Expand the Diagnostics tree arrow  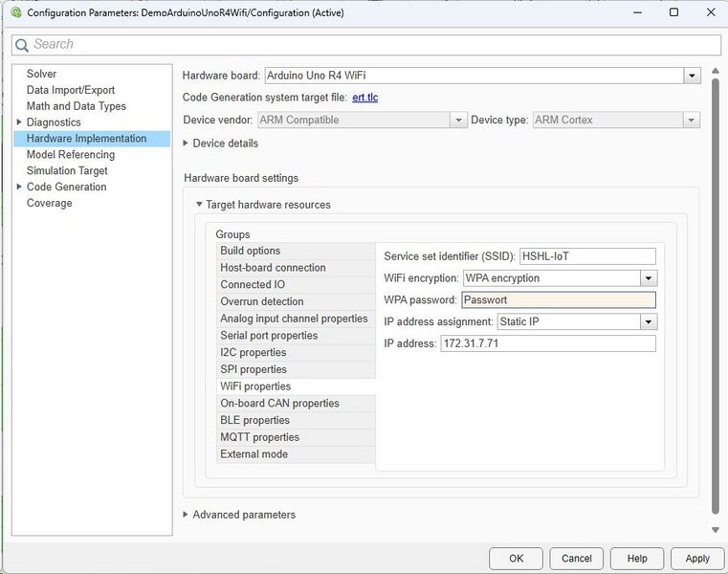point(19,122)
